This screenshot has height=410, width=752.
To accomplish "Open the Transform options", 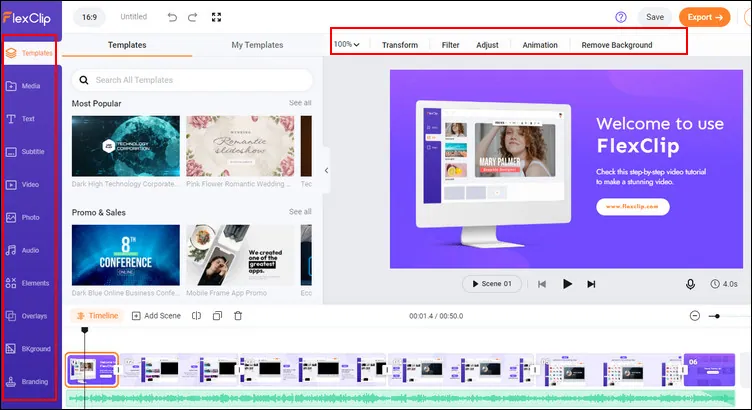I will coord(400,45).
